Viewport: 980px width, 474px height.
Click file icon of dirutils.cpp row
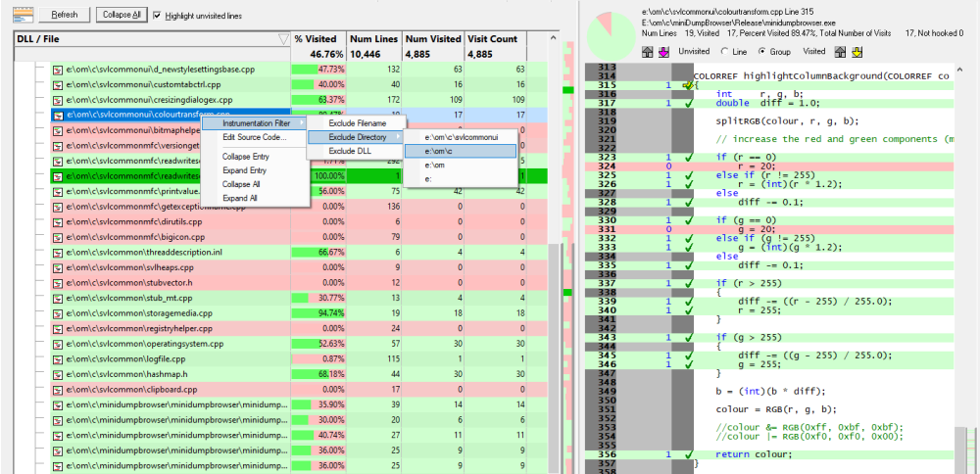(58, 221)
